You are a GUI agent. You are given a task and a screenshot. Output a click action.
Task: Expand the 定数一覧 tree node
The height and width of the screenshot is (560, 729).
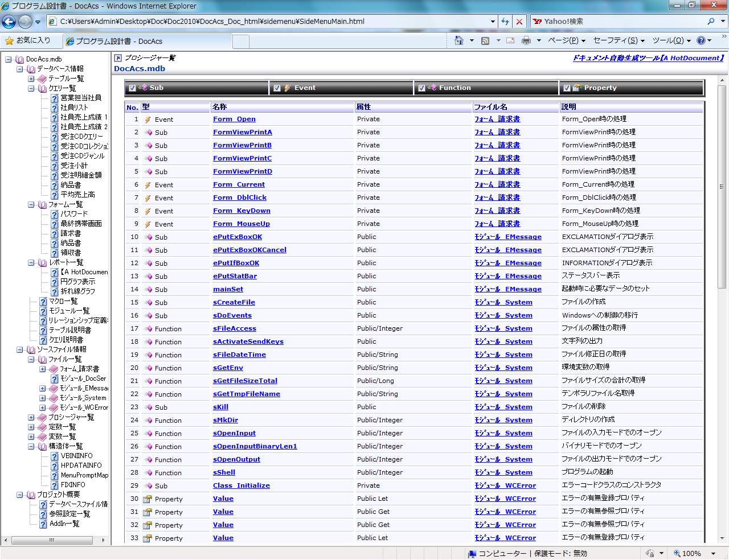[x=31, y=427]
